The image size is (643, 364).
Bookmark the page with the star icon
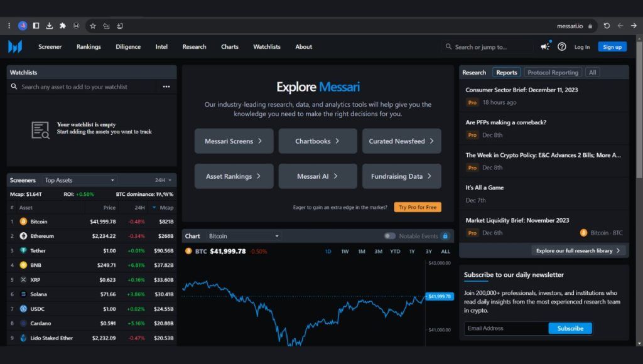tap(93, 26)
